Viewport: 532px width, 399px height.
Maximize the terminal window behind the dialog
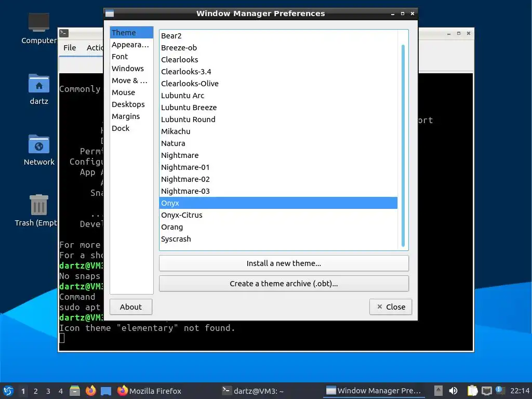coord(459,33)
